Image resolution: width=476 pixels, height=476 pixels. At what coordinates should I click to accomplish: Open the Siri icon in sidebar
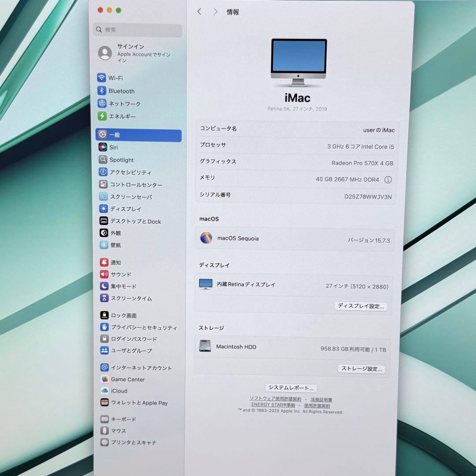[103, 147]
